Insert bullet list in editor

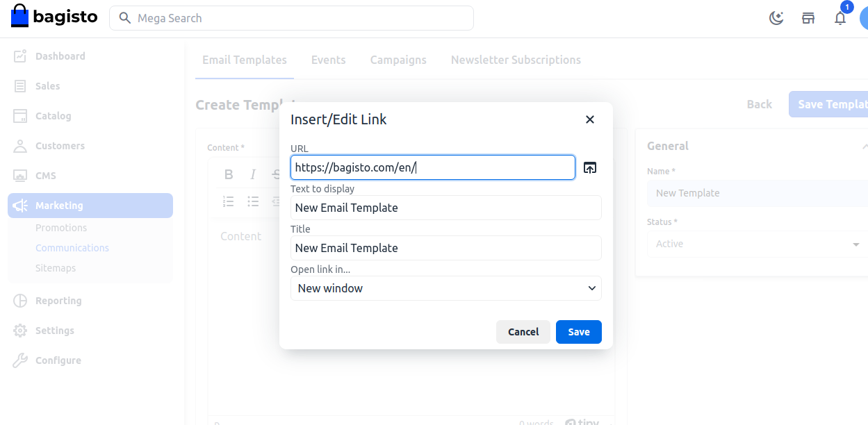[x=253, y=201]
